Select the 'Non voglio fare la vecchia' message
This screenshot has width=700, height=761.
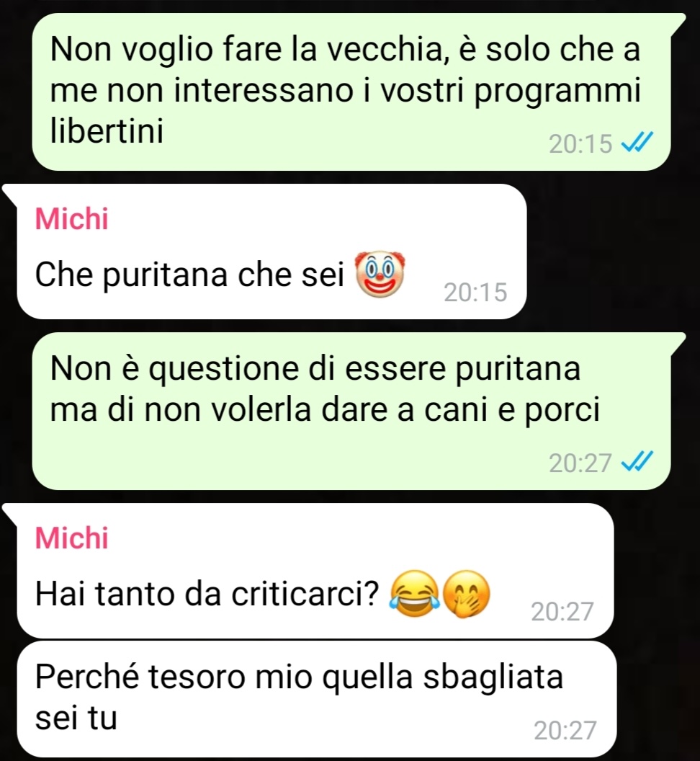click(x=351, y=92)
